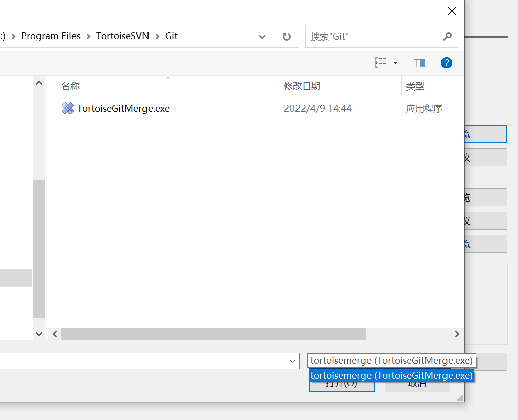
Task: Click the search magnifier icon
Action: click(447, 36)
